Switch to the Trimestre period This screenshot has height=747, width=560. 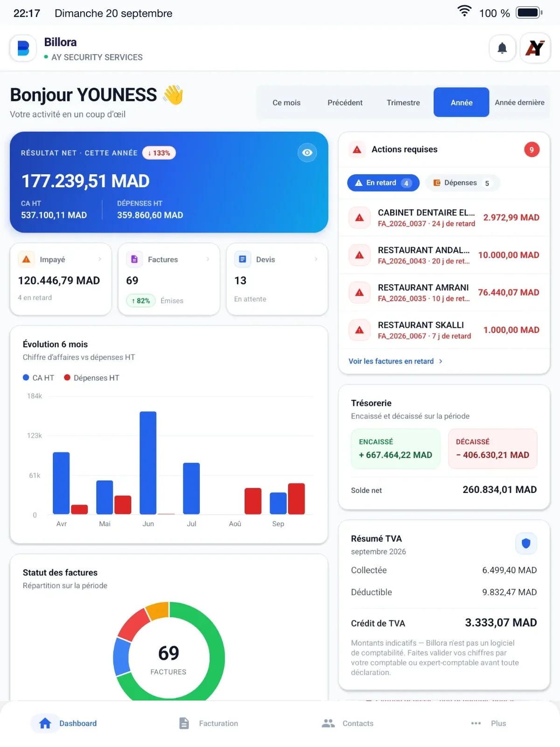point(403,103)
